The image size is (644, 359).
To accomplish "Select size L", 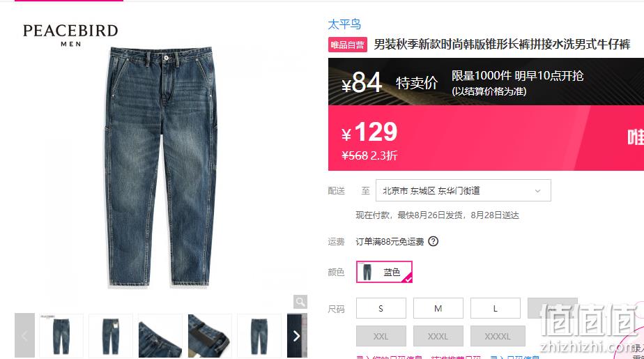I will (x=496, y=309).
